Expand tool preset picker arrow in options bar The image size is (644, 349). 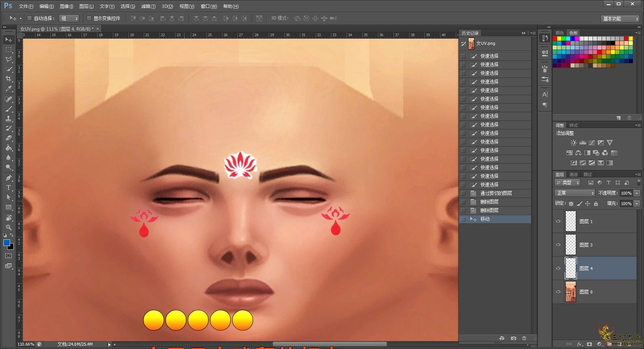point(20,18)
